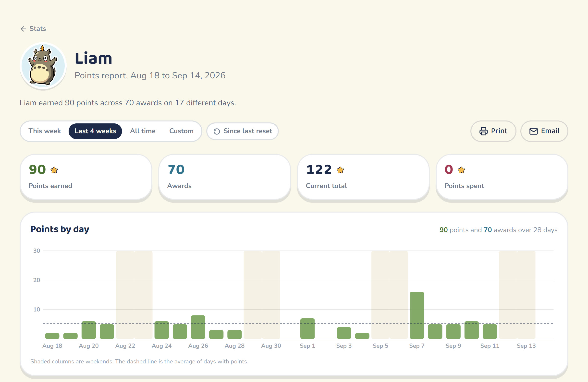Click the 'Shaded columns are weekends' note
588x382 pixels.
(139, 361)
